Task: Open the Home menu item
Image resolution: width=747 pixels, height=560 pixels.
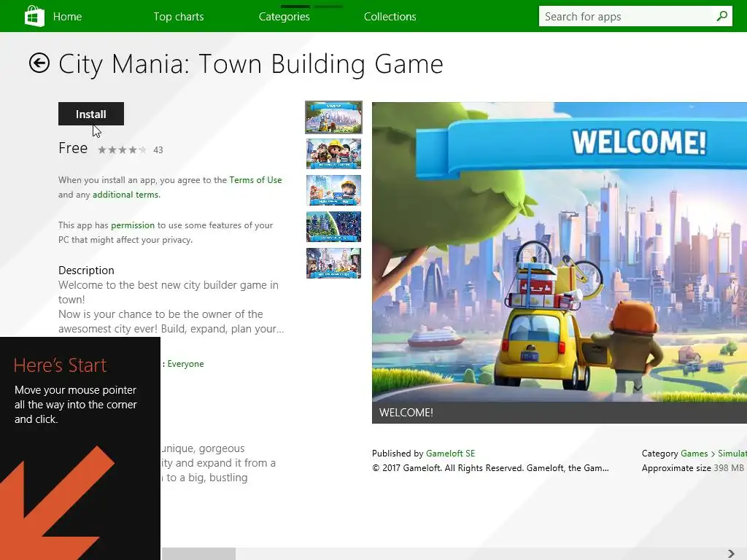Action: pyautogui.click(x=67, y=17)
